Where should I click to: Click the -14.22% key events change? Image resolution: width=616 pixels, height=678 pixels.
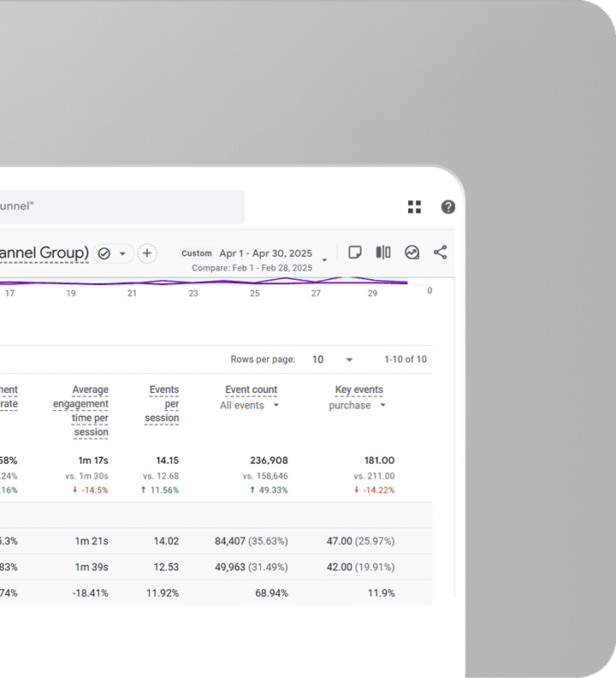pos(375,490)
